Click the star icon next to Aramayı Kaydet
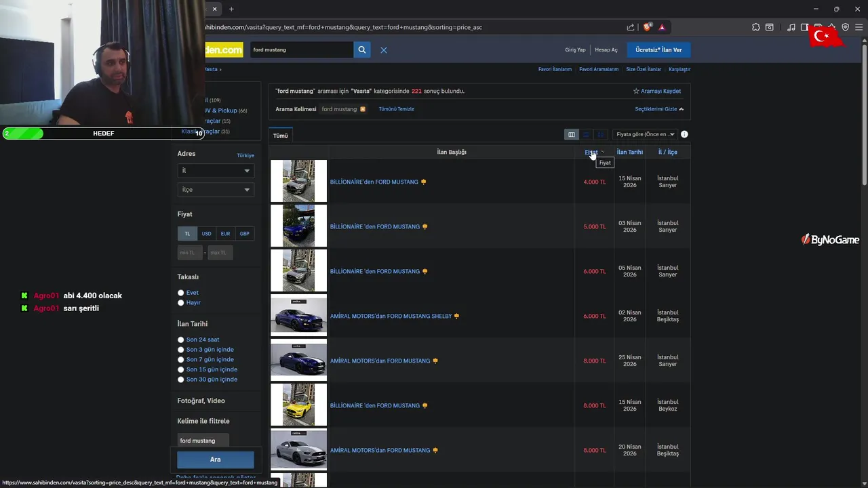Image resolution: width=868 pixels, height=488 pixels. [636, 91]
